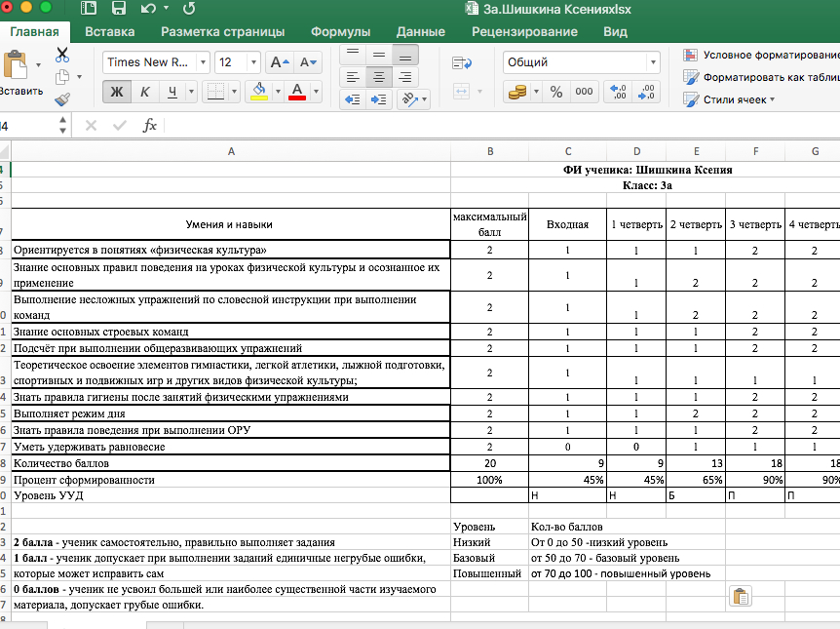Open the font size dropdown

[x=254, y=62]
